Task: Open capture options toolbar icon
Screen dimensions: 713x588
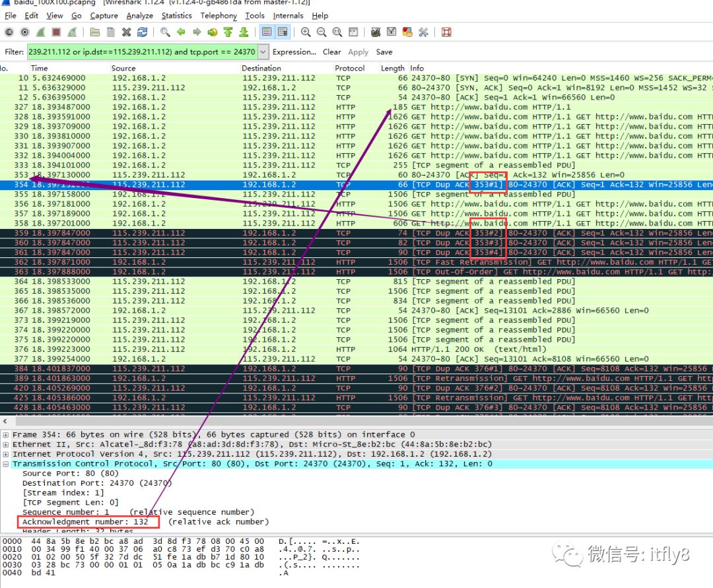Action: 25,32
